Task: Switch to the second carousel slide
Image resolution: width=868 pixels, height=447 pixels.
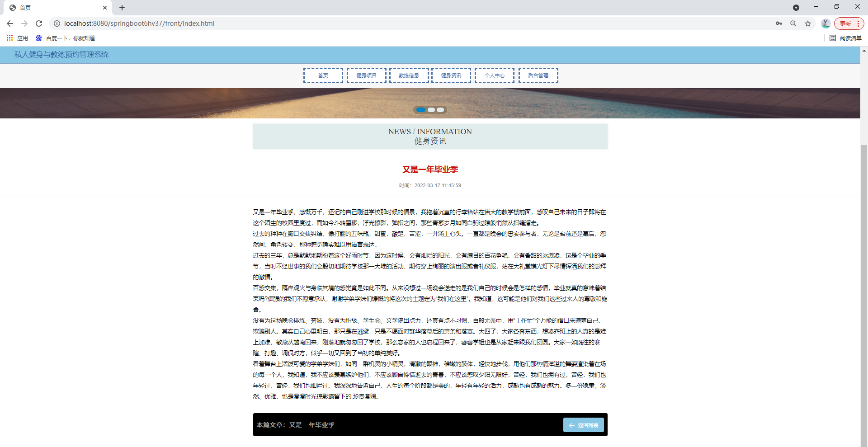Action: 431,110
